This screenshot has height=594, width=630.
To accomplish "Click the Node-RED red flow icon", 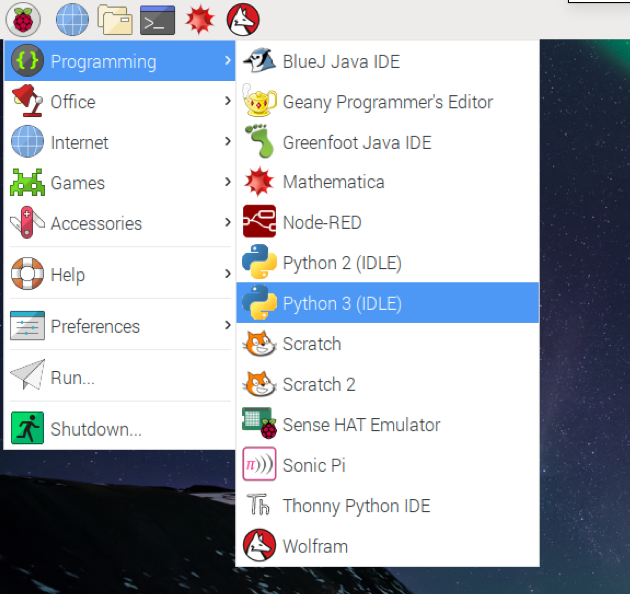I will click(259, 221).
